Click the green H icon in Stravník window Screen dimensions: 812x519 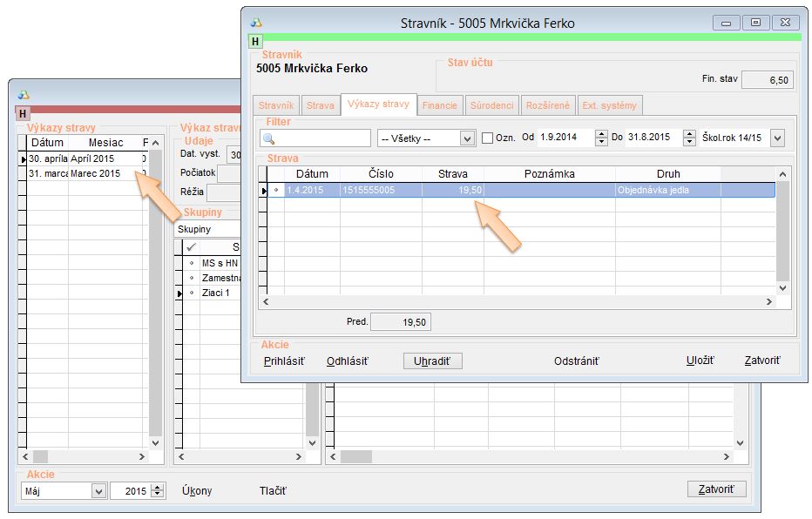255,41
